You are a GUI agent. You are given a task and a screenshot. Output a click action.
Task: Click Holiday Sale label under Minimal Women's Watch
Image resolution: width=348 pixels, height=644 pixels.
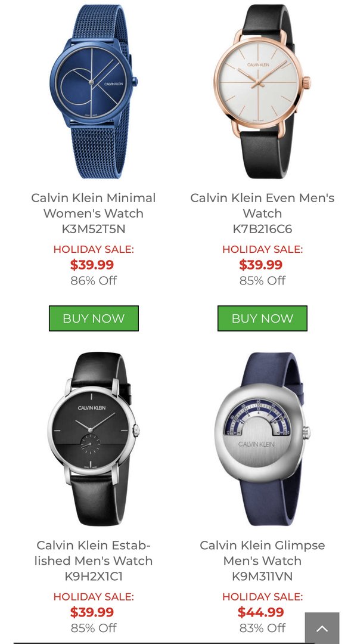(x=94, y=249)
